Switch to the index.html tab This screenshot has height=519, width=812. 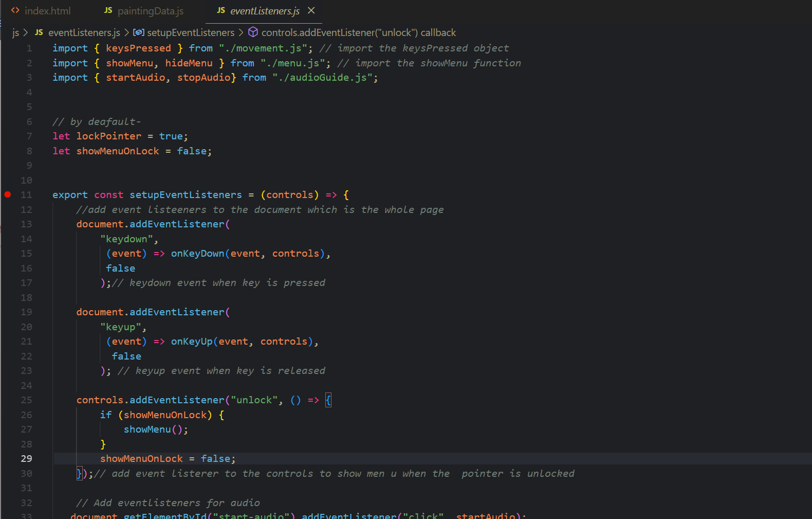[47, 11]
